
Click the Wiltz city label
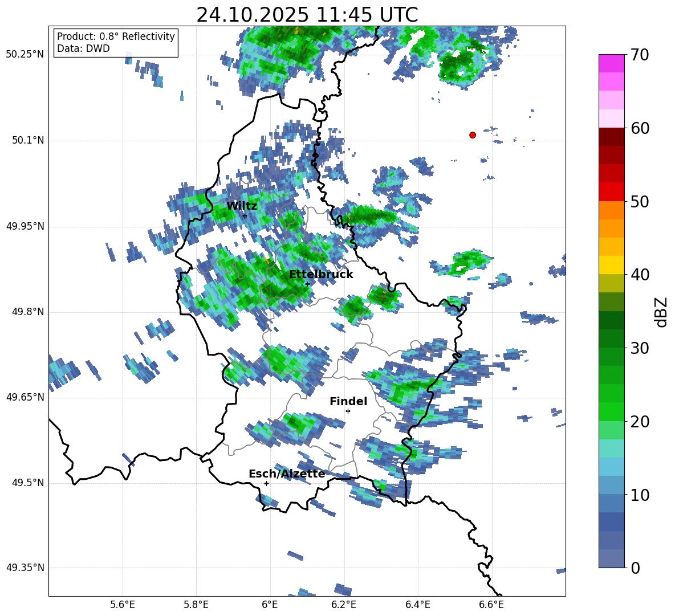pyautogui.click(x=242, y=206)
